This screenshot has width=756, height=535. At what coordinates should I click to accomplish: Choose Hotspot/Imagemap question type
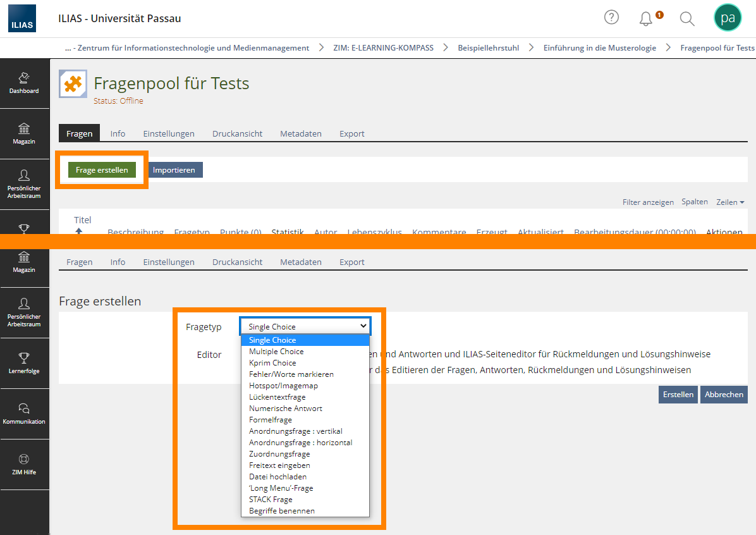(x=305, y=386)
